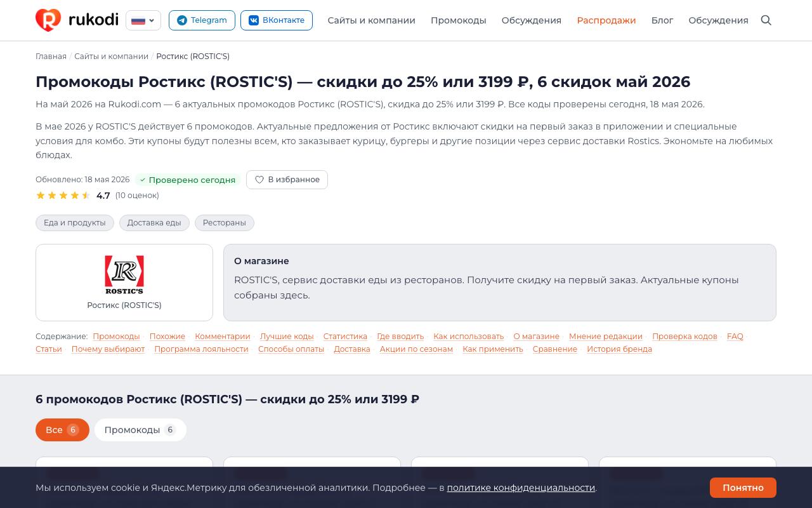Viewport: 812px width, 508px height.
Task: Select the Доставка еды category tag
Action: point(154,223)
